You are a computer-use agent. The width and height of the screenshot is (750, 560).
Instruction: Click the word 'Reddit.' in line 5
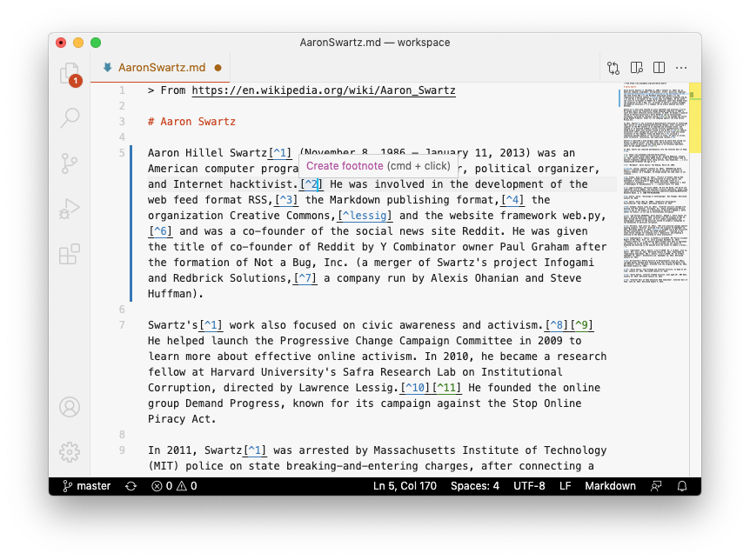pyautogui.click(x=484, y=231)
